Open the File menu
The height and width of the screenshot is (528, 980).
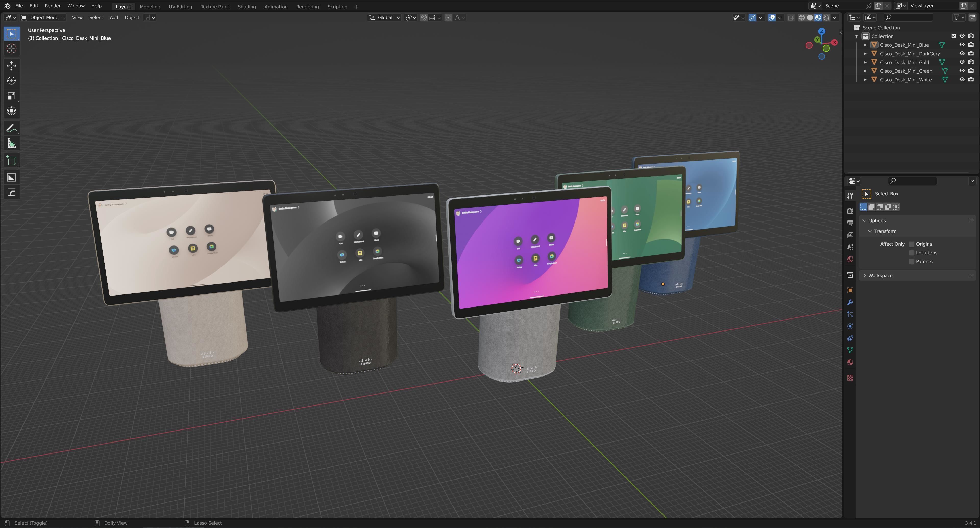(x=19, y=6)
